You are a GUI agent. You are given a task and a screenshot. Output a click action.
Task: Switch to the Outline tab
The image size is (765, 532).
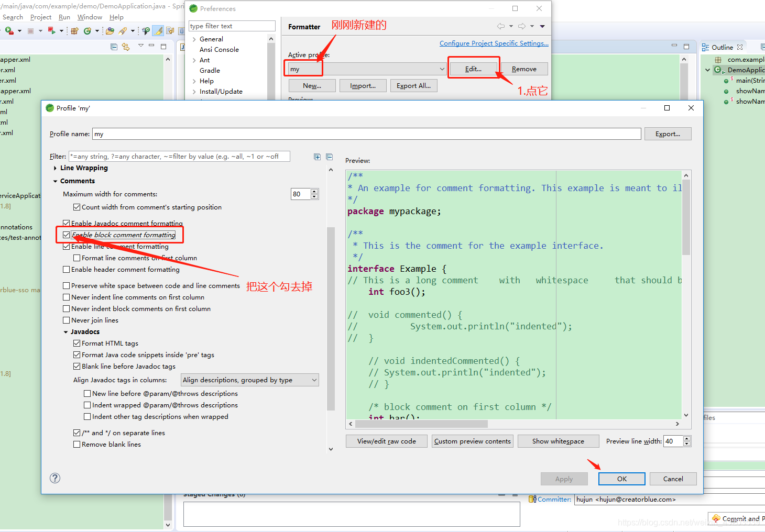tap(722, 47)
